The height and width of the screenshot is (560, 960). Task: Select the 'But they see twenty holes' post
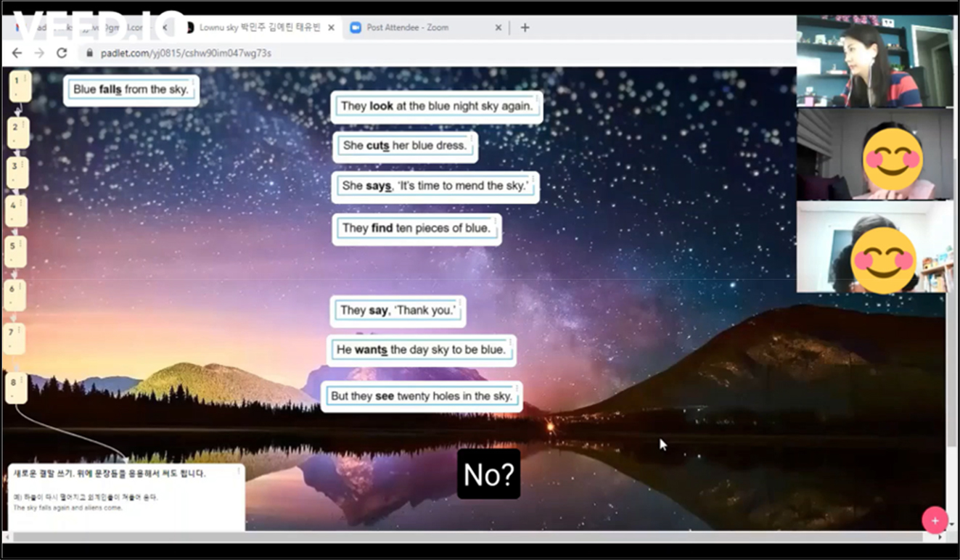[x=421, y=397]
